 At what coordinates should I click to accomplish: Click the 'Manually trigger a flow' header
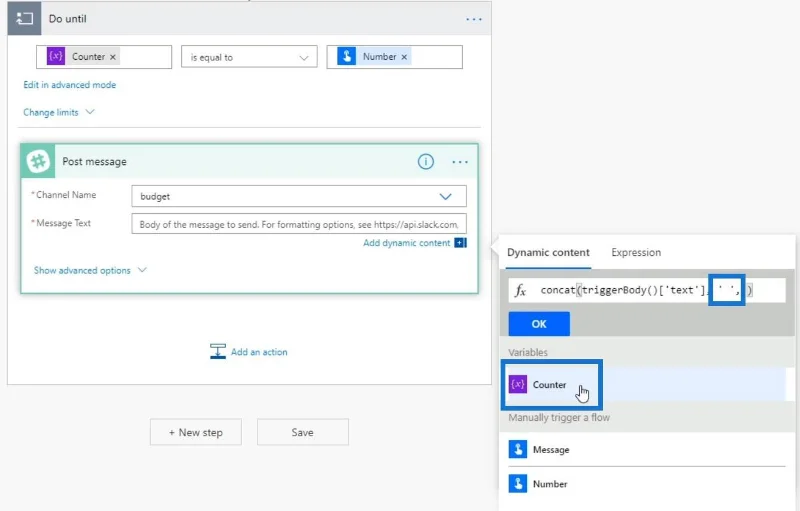559,418
